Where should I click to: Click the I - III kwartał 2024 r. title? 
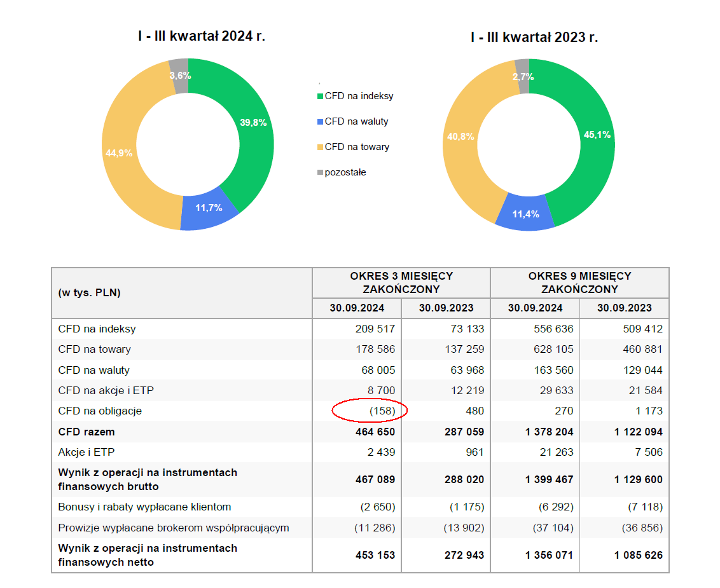click(x=201, y=36)
